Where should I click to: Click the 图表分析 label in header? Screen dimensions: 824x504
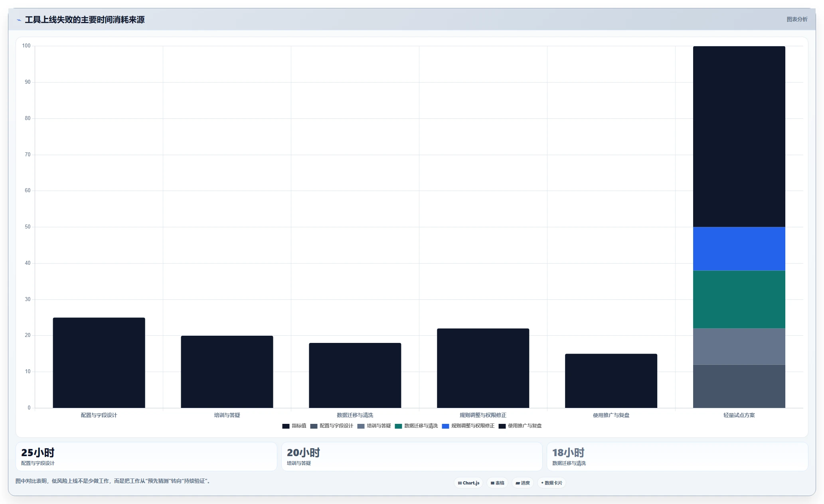(797, 19)
